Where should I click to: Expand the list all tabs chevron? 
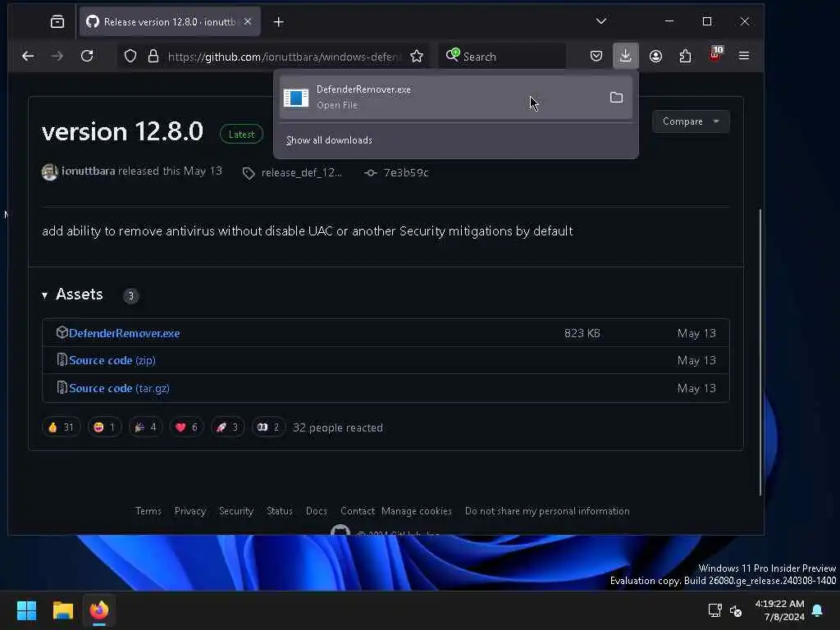point(601,21)
